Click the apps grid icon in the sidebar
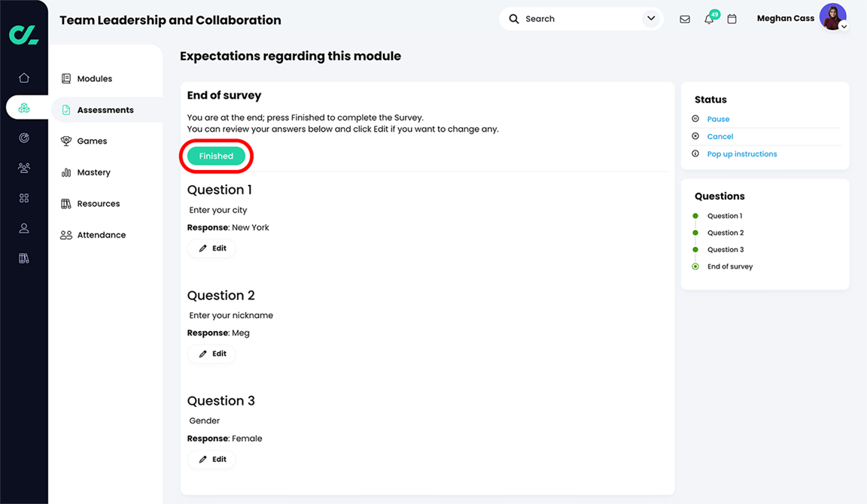The width and height of the screenshot is (867, 504). coord(23,198)
